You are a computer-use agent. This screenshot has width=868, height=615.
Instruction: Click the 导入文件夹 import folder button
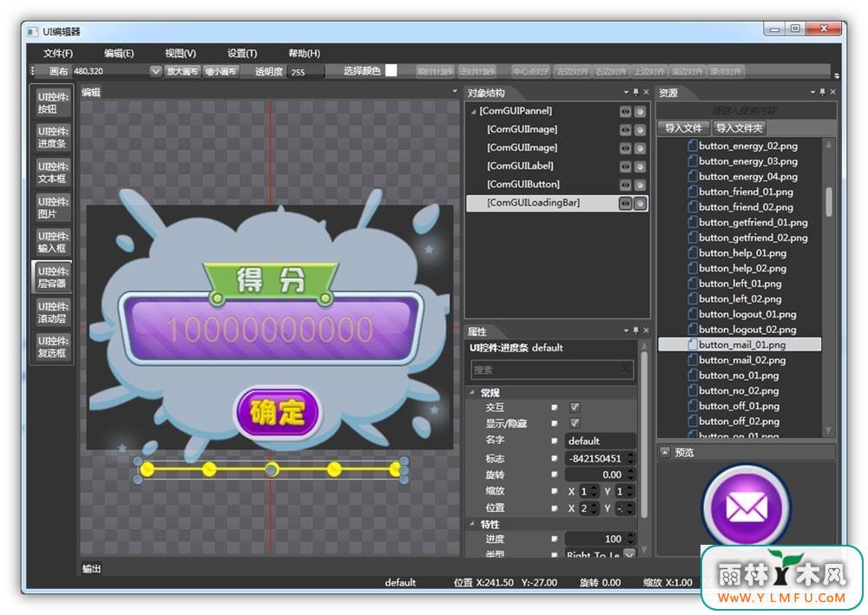(x=739, y=128)
